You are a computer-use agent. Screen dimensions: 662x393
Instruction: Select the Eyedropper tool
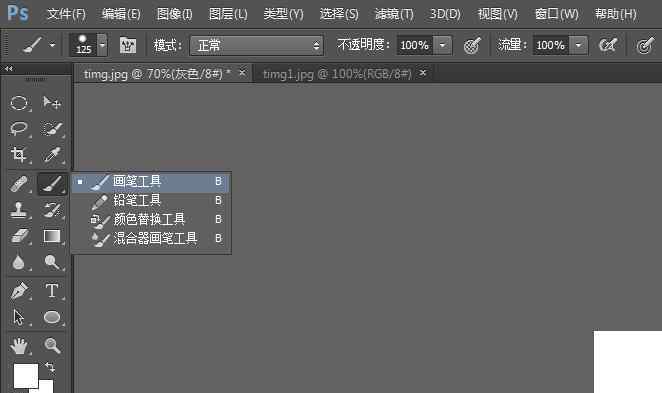(x=52, y=154)
